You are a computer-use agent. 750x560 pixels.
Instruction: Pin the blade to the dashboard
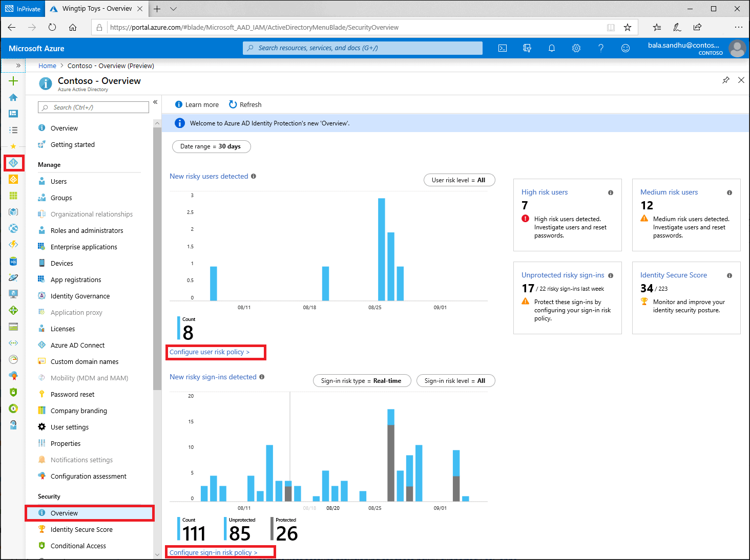coord(726,80)
